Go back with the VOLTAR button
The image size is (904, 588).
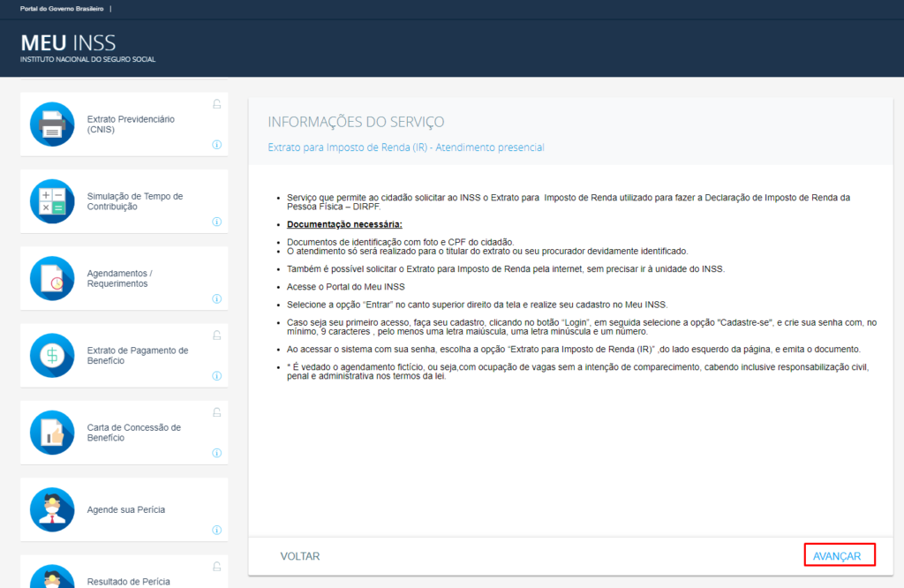pos(300,556)
